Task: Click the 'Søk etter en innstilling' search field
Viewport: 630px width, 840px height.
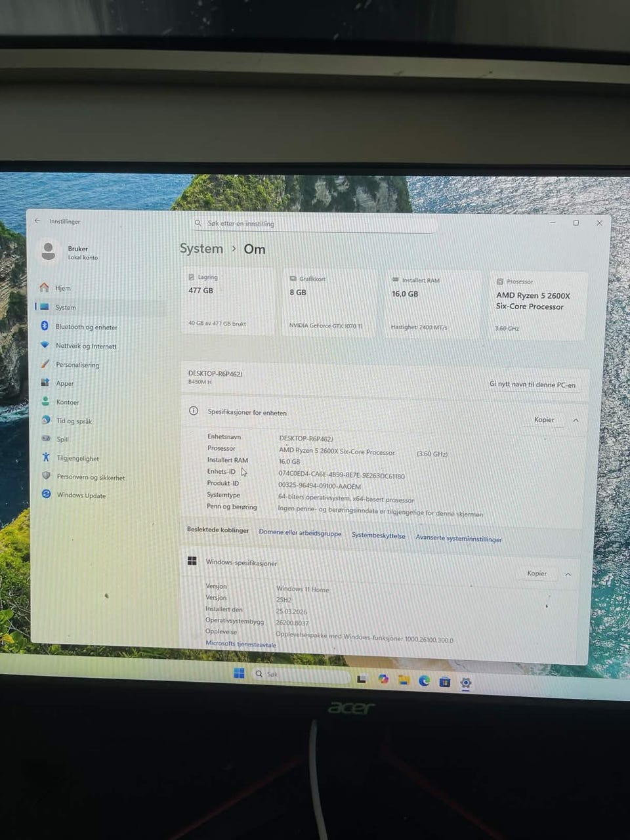Action: coord(314,224)
